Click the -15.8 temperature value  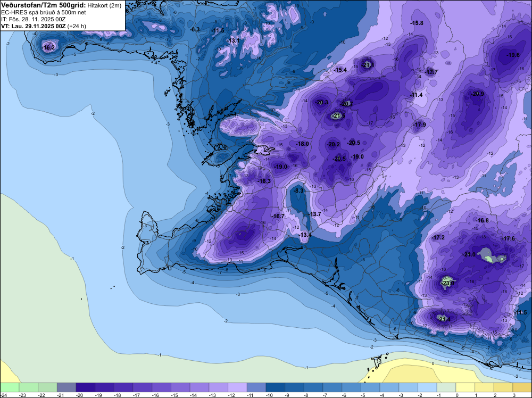tap(417, 23)
